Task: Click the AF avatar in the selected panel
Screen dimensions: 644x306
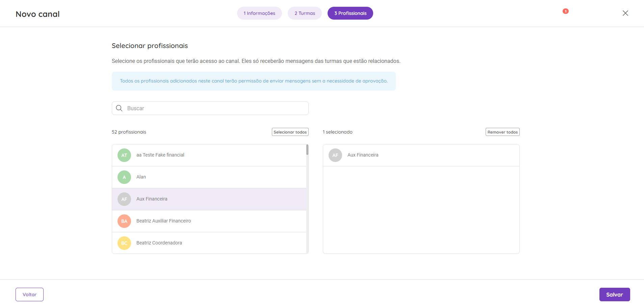Action: click(x=335, y=155)
